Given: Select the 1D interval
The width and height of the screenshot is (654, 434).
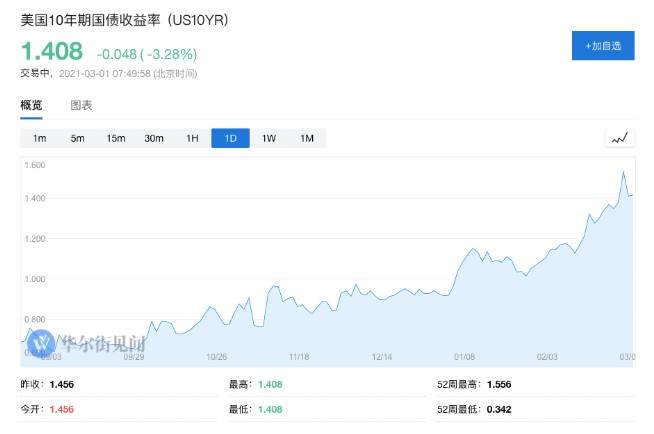Looking at the screenshot, I should pos(231,138).
